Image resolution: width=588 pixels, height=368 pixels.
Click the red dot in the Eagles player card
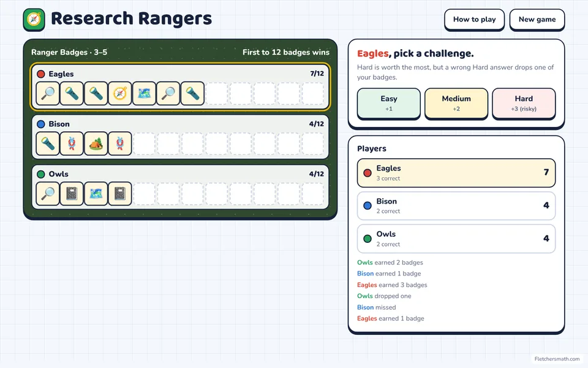[x=367, y=173]
